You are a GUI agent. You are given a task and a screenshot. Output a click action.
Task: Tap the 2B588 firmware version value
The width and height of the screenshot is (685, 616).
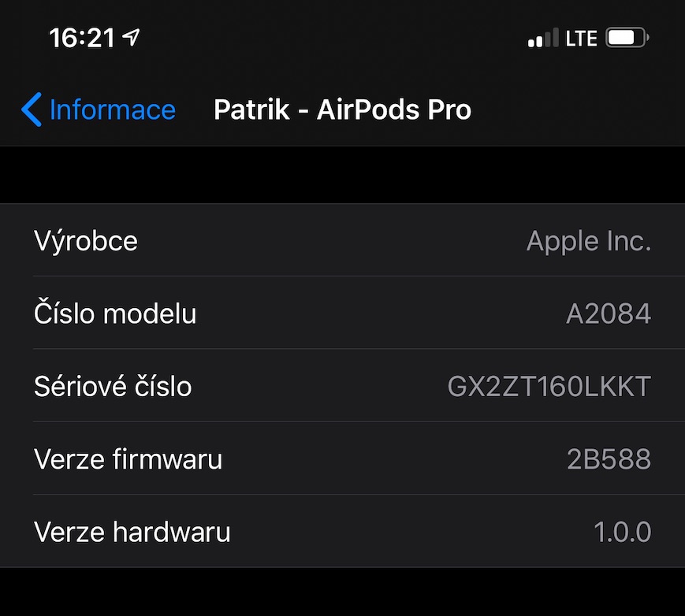click(x=609, y=458)
